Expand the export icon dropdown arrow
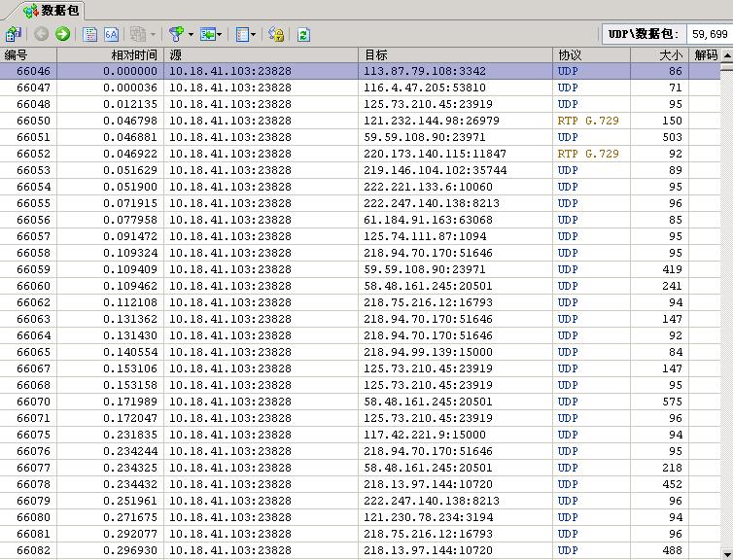The height and width of the screenshot is (560, 733). coord(221,34)
